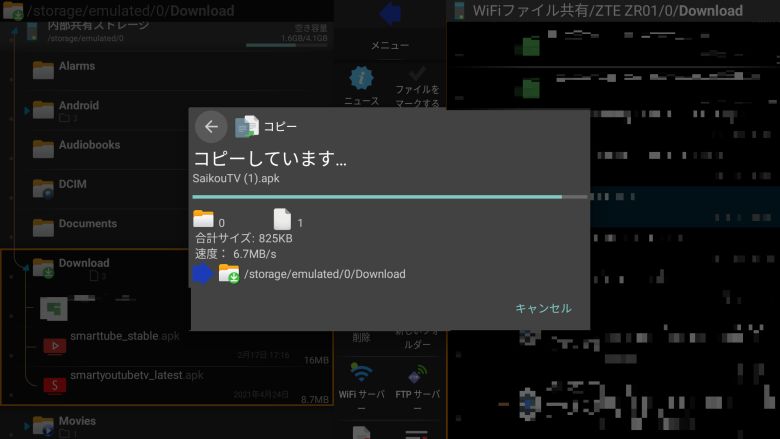This screenshot has height=439, width=780.
Task: Click the blue arrow destination icon
Action: 202,274
